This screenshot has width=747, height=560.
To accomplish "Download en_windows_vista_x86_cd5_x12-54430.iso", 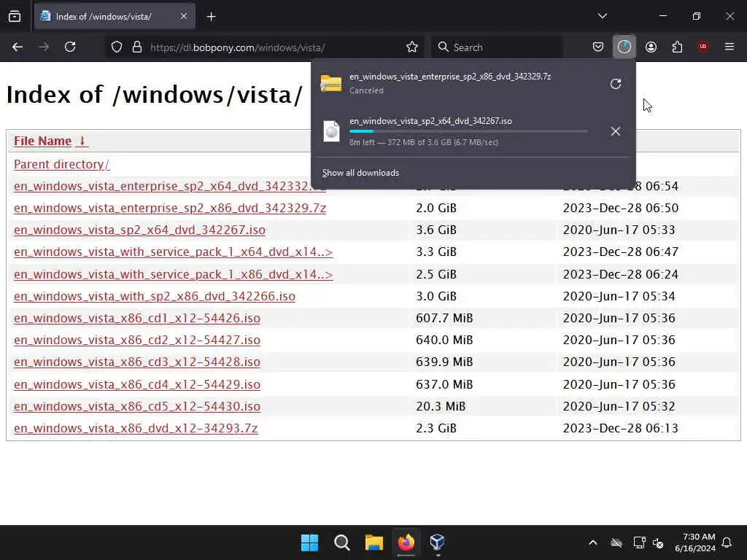I will pos(137,406).
